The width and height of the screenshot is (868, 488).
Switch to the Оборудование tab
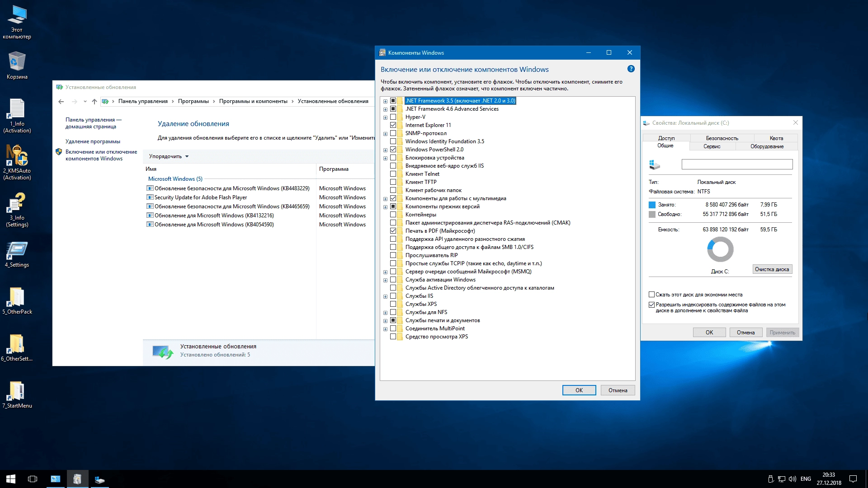(x=767, y=146)
